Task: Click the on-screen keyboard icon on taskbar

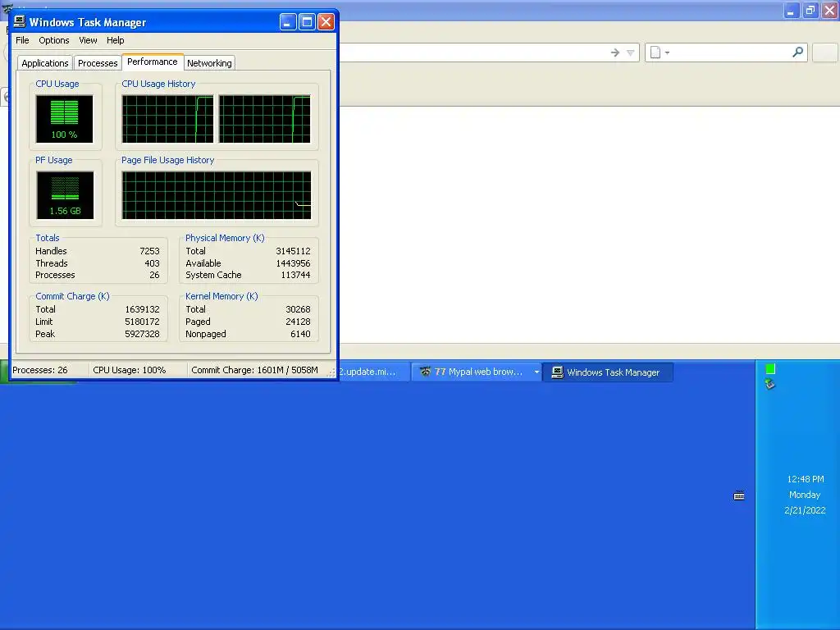Action: pos(739,495)
